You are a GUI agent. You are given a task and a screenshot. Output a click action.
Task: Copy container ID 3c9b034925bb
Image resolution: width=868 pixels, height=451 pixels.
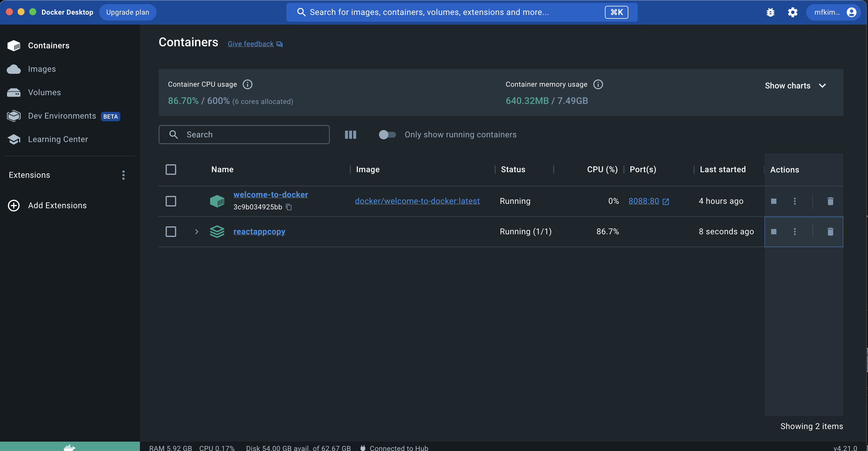coord(289,207)
